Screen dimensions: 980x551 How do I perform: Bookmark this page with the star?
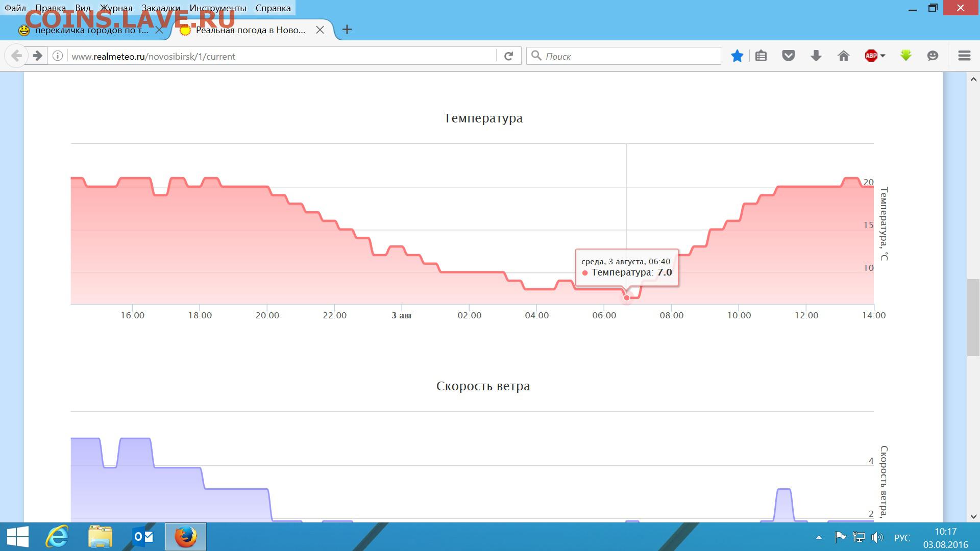coord(737,56)
